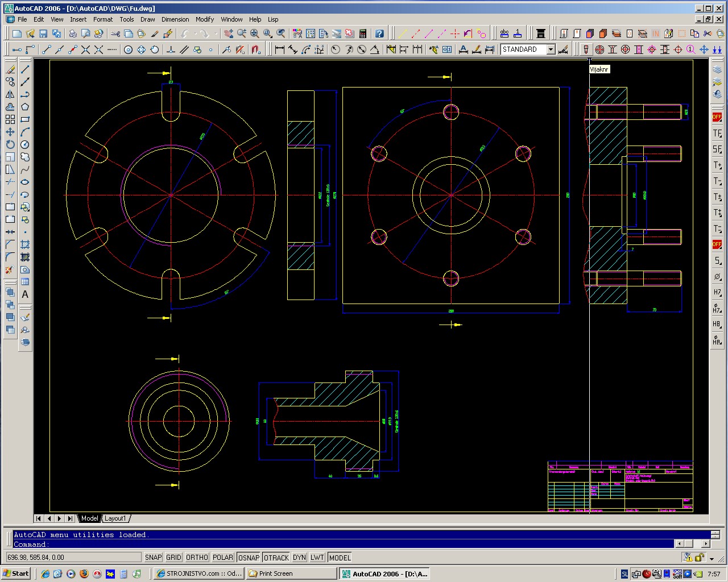Viewport: 728px width, 582px height.
Task: Click the coordinates readout in status bar
Action: pos(73,558)
